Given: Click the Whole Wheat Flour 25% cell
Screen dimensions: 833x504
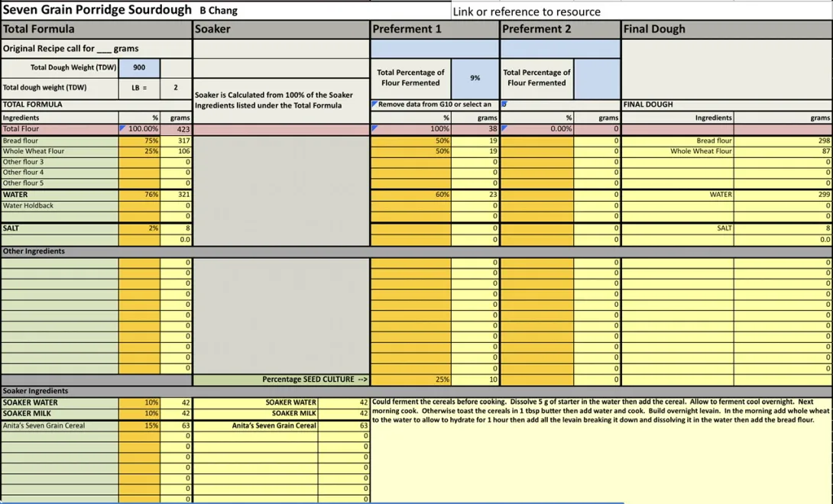Looking at the screenshot, I should point(139,151).
